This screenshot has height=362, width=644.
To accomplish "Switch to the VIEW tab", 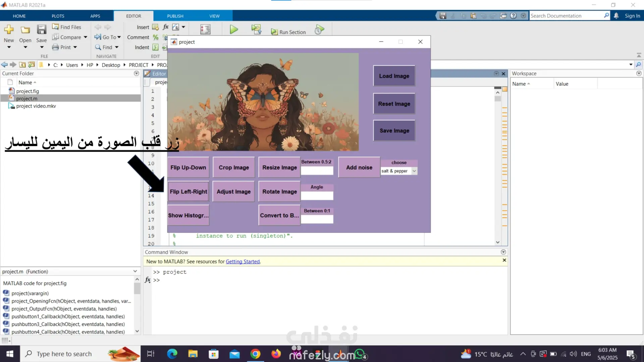I will [214, 16].
